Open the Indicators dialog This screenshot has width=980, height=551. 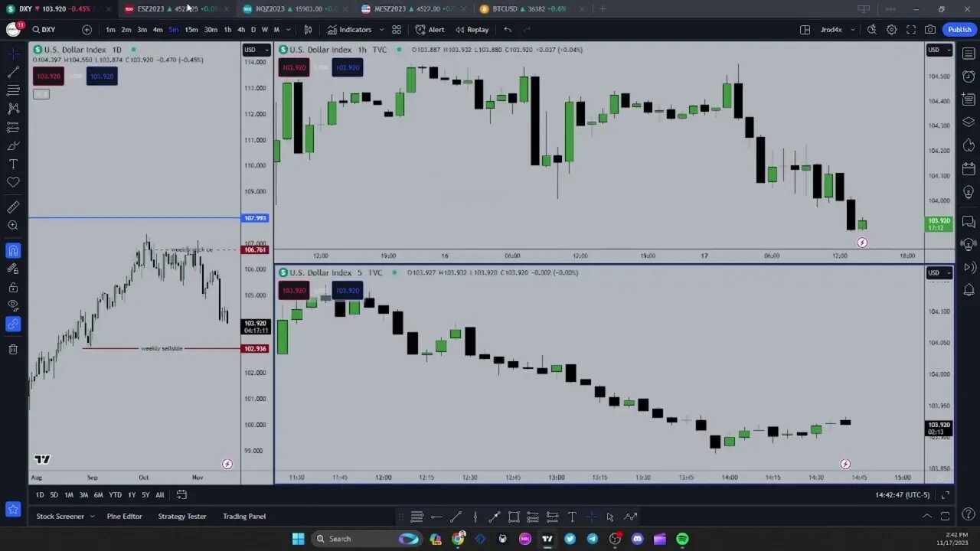coord(349,30)
